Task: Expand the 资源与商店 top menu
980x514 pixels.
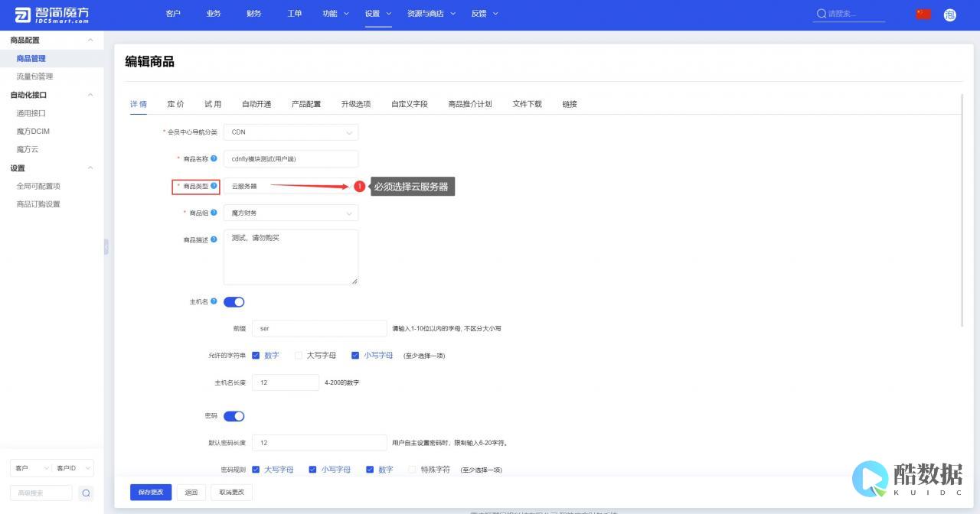Action: 431,14
